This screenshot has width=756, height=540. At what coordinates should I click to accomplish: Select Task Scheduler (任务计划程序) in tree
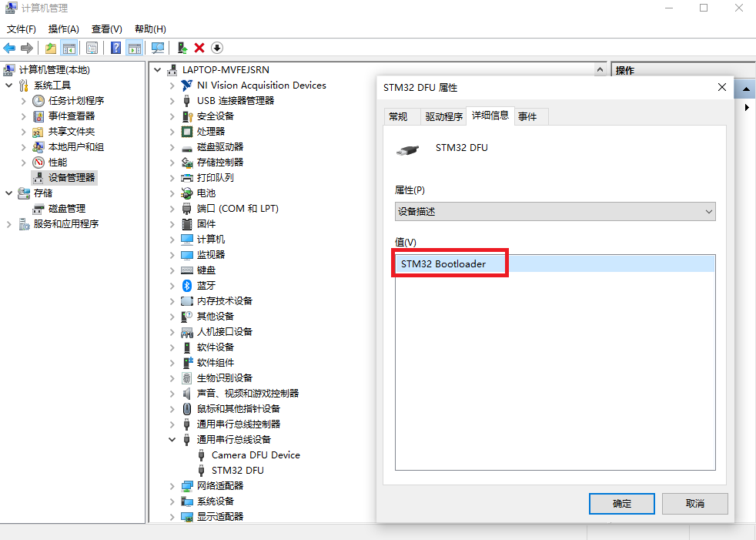76,100
